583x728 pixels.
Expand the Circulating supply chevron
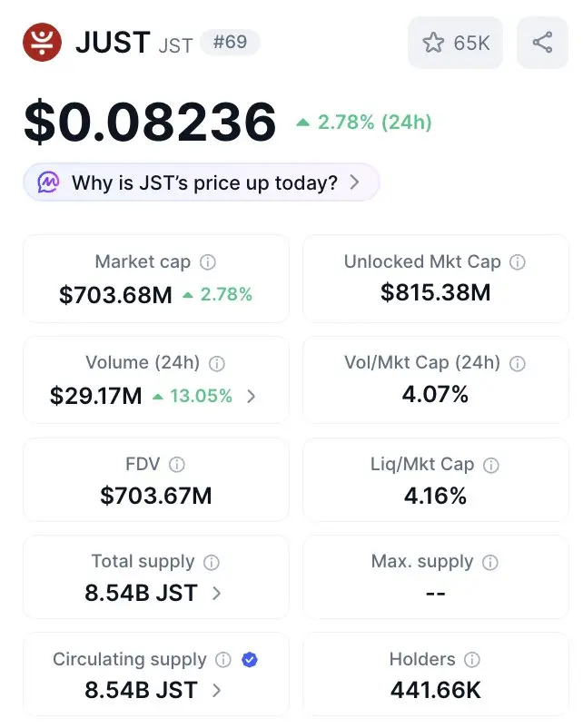point(216,691)
